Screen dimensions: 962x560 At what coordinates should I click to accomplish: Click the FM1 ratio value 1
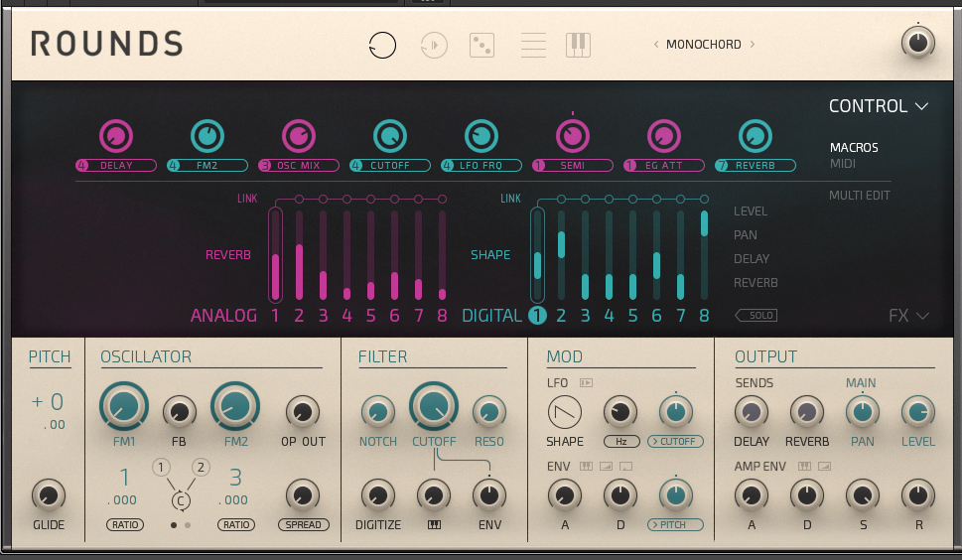point(124,477)
